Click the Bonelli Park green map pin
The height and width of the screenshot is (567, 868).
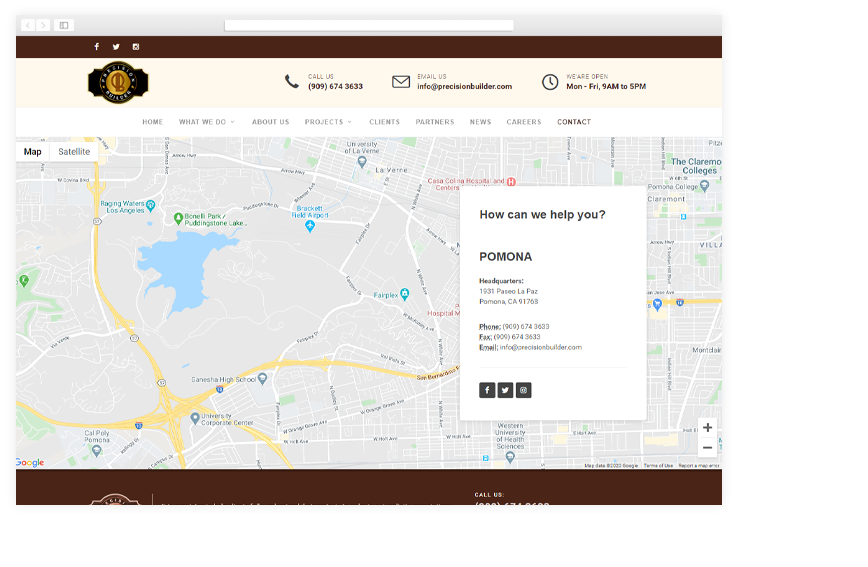(x=178, y=219)
